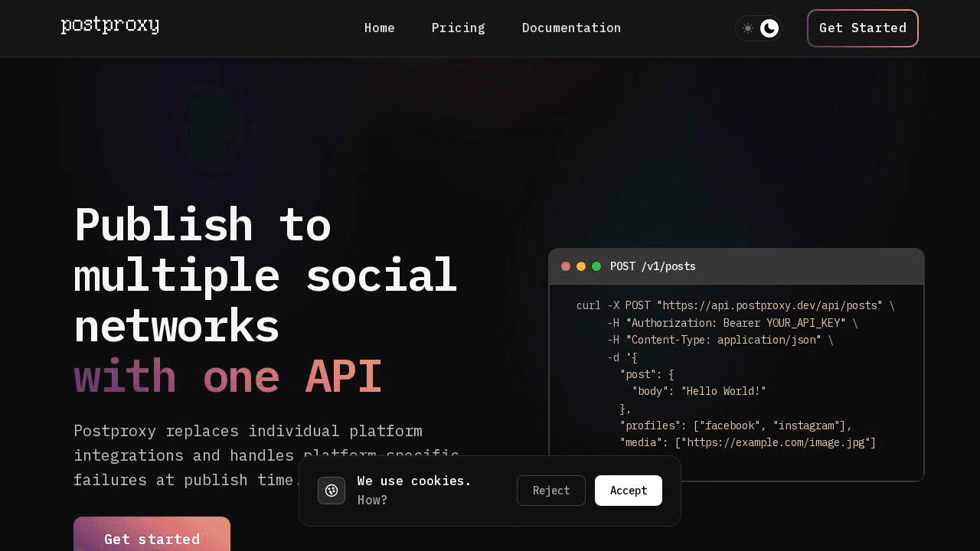The image size is (980, 551).
Task: Open the How? cookie explanation link
Action: [x=373, y=500]
